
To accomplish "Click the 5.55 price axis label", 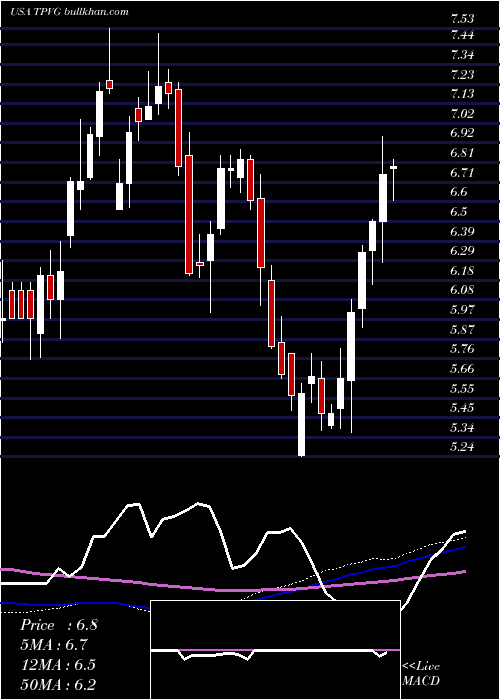I will 462,388.
